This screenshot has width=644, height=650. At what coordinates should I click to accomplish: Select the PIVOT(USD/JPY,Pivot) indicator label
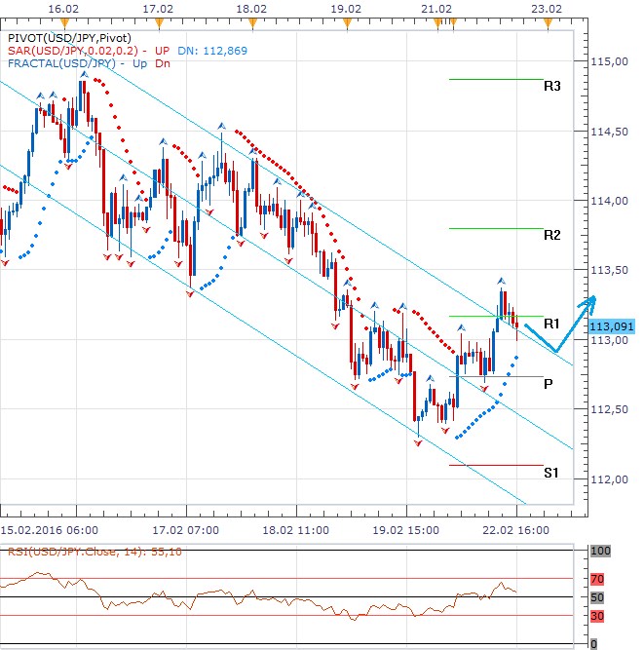[x=63, y=37]
